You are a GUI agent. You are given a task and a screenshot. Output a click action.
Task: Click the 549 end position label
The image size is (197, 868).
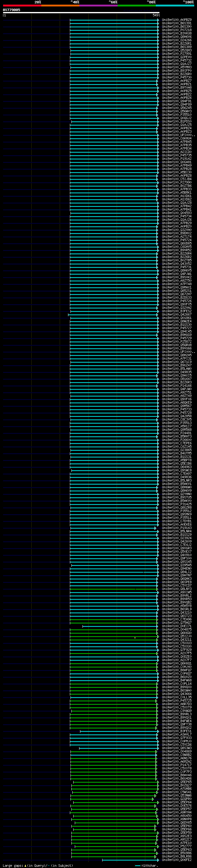pos(155,15)
